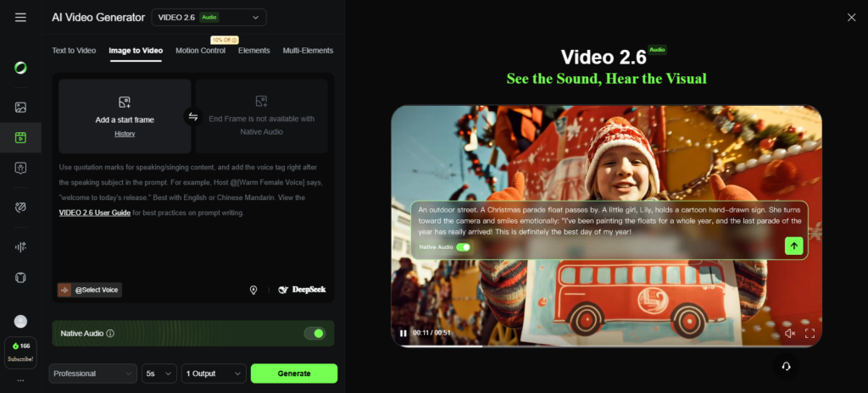This screenshot has width=868, height=393.
Task: Open the hamburger menu in the sidebar
Action: (20, 18)
